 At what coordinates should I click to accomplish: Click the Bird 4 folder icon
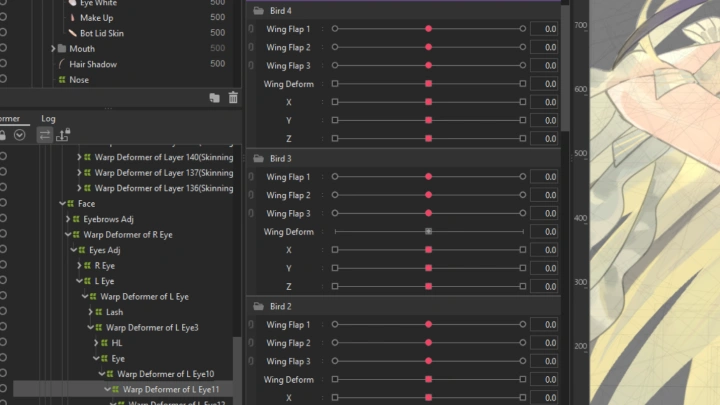point(259,10)
